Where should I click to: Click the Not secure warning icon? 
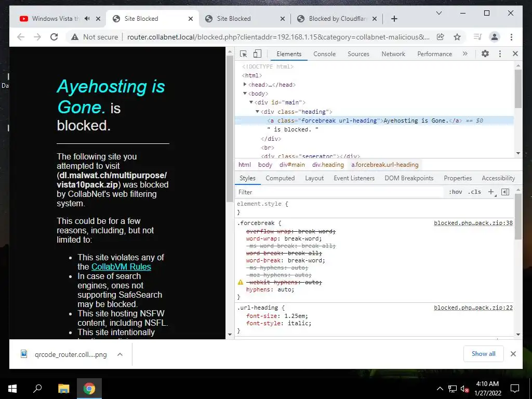75,37
